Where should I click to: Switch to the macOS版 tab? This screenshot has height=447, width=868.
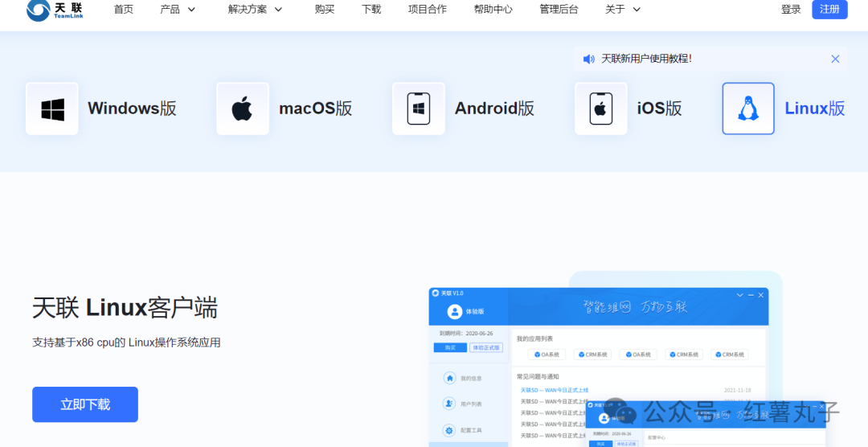[316, 109]
